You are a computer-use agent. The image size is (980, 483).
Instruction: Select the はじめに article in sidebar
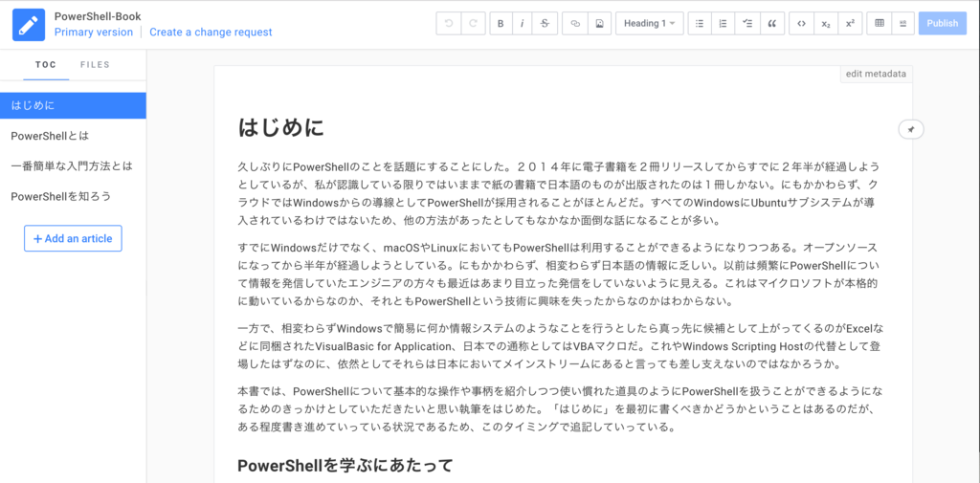click(73, 105)
